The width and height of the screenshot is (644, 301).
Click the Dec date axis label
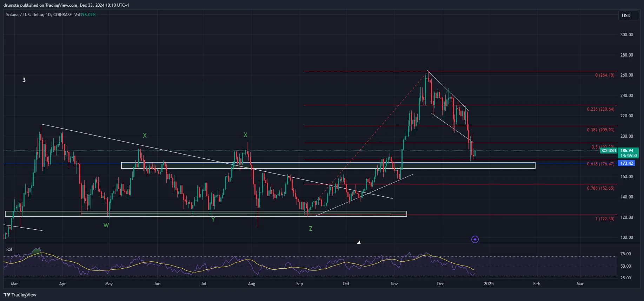click(441, 284)
